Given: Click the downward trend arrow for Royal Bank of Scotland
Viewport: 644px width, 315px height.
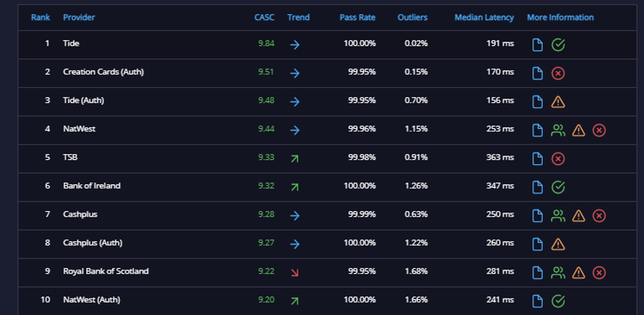Looking at the screenshot, I should [294, 272].
